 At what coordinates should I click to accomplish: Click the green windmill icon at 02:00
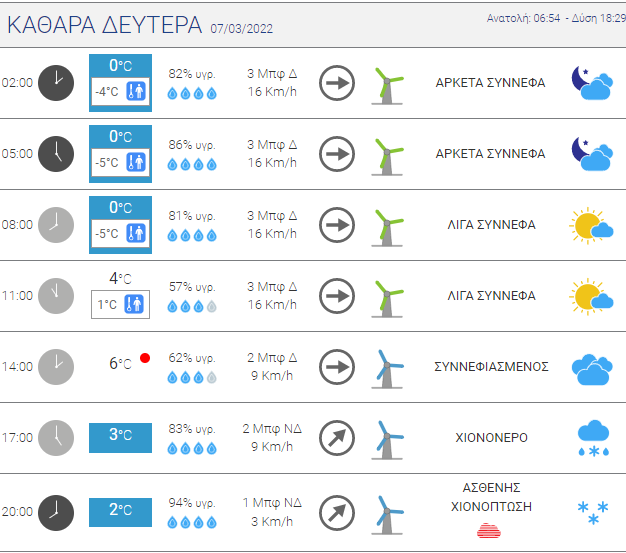(387, 84)
